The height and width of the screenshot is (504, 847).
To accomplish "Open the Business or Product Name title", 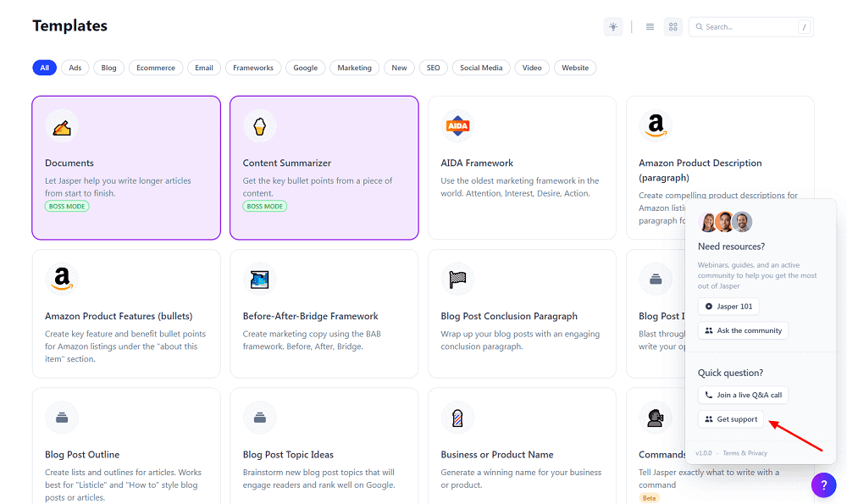I will tap(497, 455).
